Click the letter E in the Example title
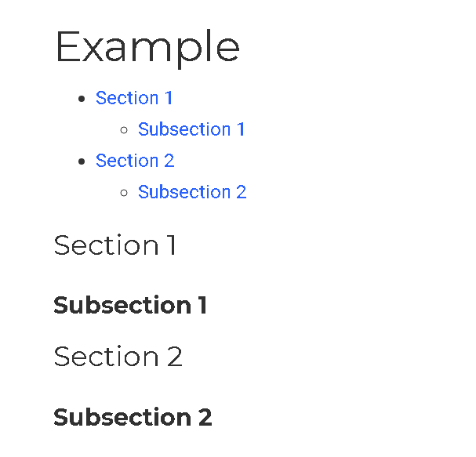Screen dimensions: 476x457 coord(67,46)
